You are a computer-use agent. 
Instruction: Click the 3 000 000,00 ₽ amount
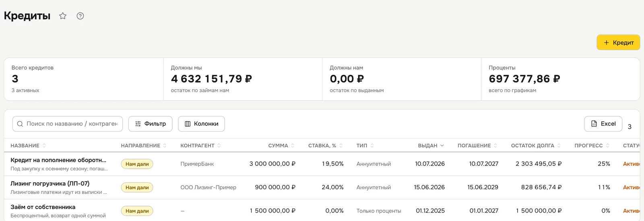[272, 164]
